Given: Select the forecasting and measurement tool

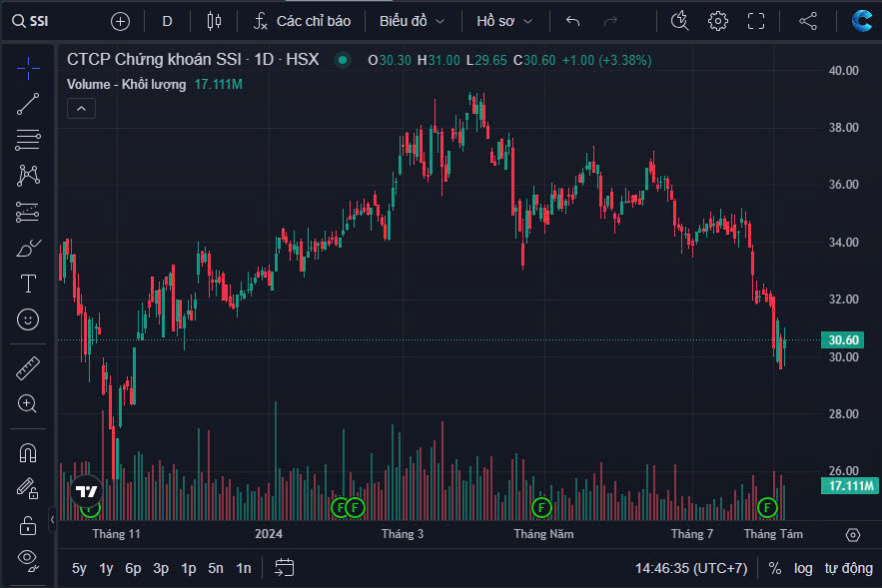Looking at the screenshot, I should coord(28,212).
